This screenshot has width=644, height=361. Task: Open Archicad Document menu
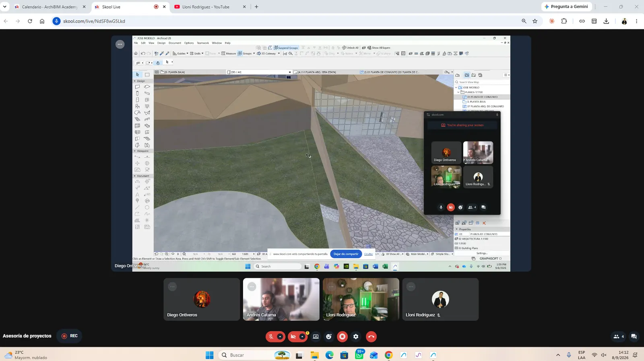(x=175, y=43)
